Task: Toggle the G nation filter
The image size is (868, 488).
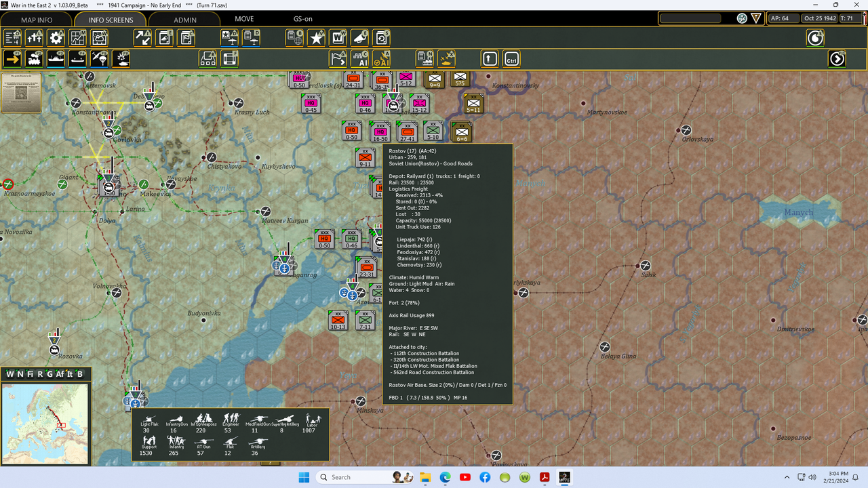Action: pyautogui.click(x=50, y=374)
